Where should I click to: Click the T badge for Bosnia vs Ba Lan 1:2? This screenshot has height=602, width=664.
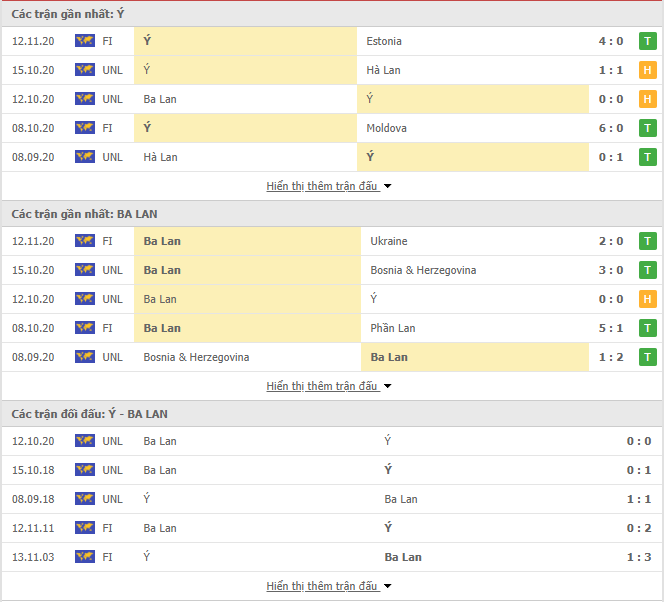(x=647, y=357)
